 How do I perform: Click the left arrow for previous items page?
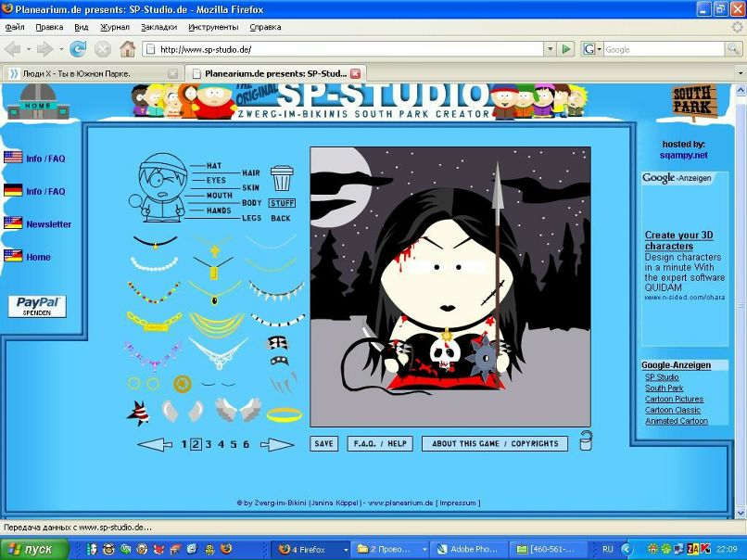[155, 445]
